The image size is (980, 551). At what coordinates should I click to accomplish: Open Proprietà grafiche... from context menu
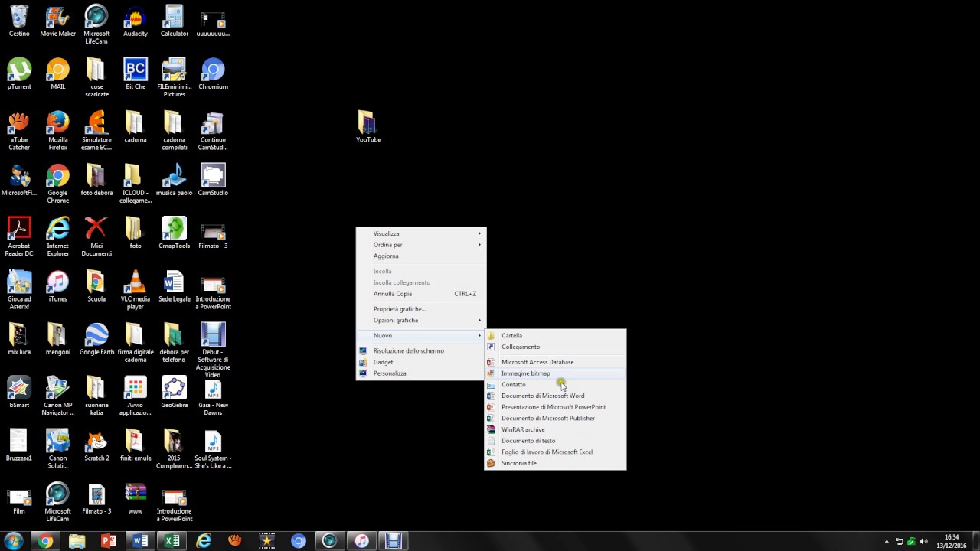coord(421,309)
